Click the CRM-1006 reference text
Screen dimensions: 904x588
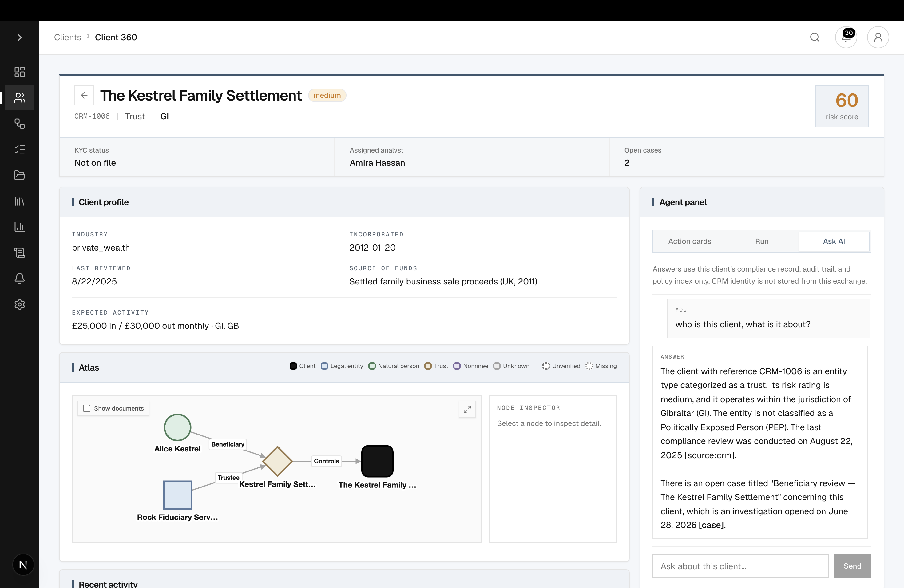(92, 116)
